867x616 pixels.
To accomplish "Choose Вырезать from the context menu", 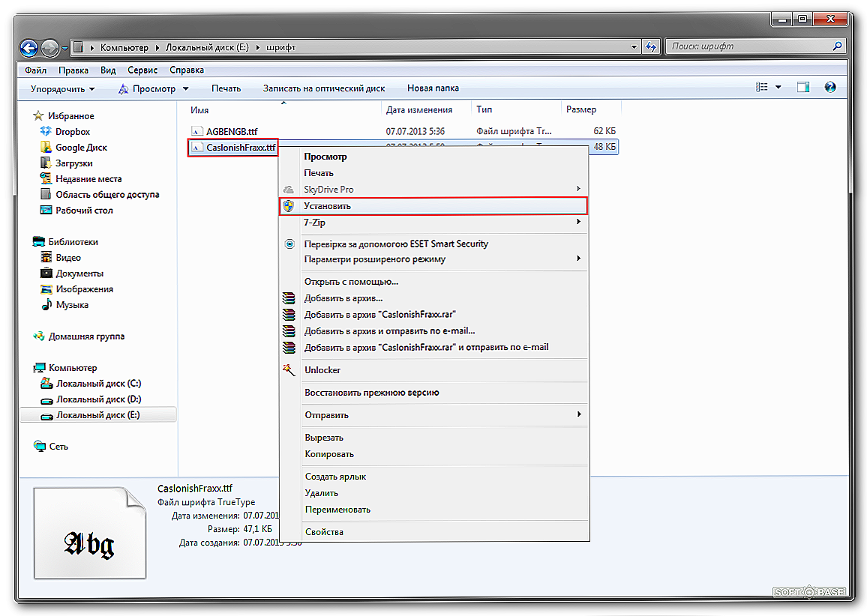I will pyautogui.click(x=324, y=438).
